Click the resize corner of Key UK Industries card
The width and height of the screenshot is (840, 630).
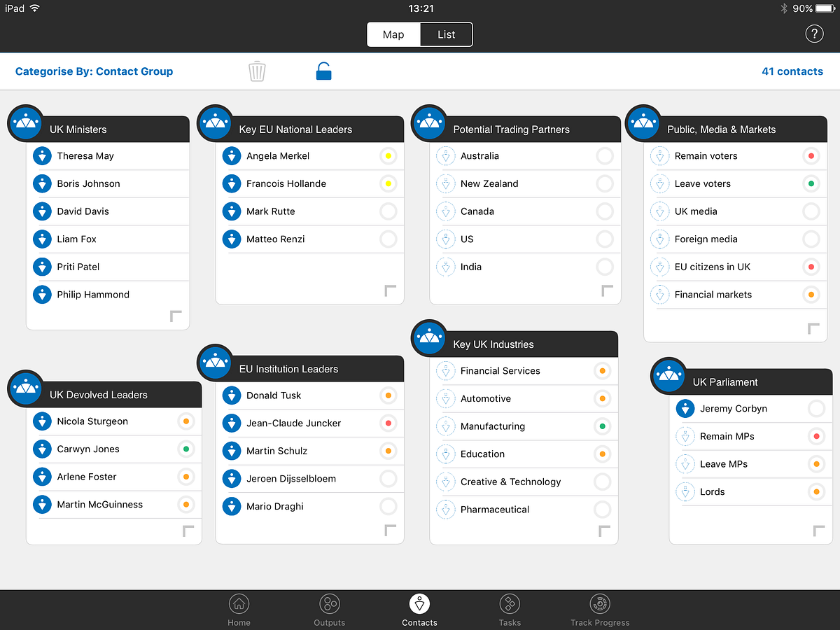[605, 531]
